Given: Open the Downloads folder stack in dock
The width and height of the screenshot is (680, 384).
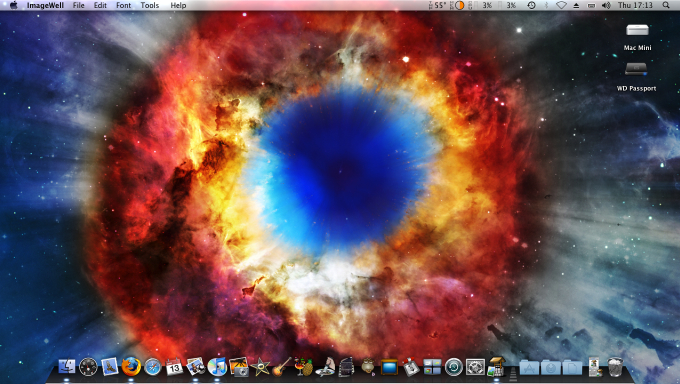Looking at the screenshot, I should [551, 368].
